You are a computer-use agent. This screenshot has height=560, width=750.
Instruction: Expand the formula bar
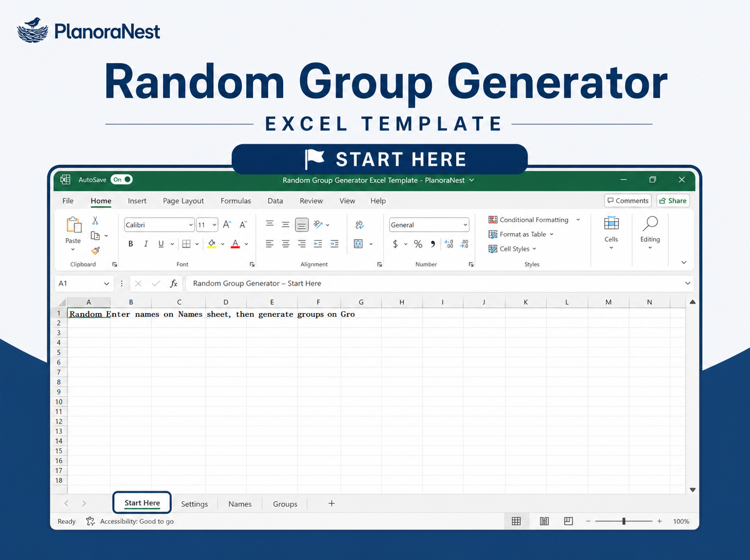pos(688,284)
